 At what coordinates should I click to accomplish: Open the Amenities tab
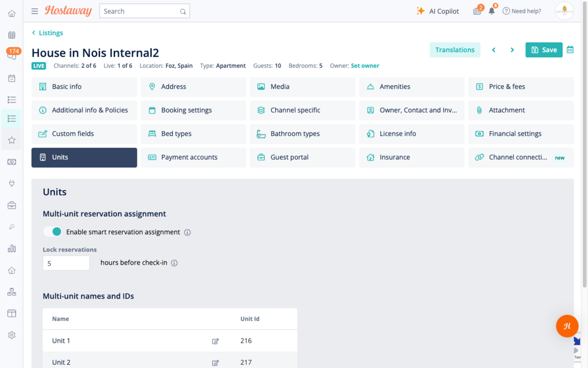[412, 87]
